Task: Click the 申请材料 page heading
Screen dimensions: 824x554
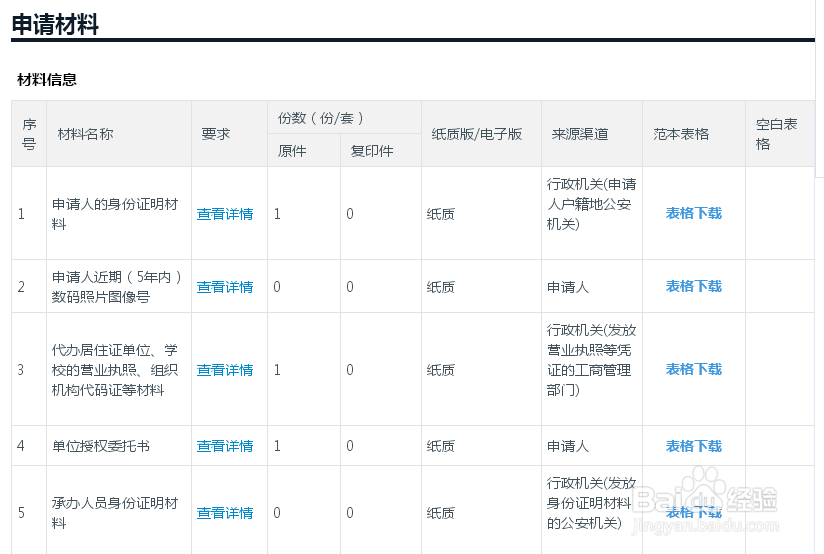Action: [55, 24]
